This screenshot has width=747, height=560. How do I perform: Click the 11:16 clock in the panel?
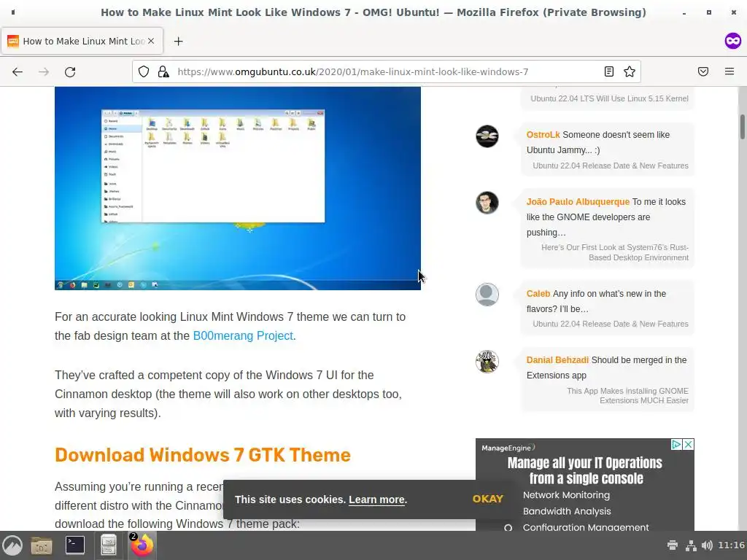point(731,545)
